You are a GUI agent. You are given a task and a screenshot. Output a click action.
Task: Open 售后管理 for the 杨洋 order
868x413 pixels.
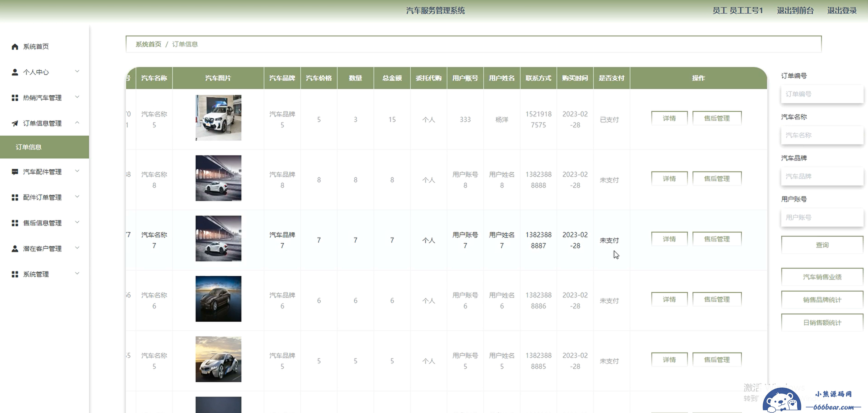717,118
